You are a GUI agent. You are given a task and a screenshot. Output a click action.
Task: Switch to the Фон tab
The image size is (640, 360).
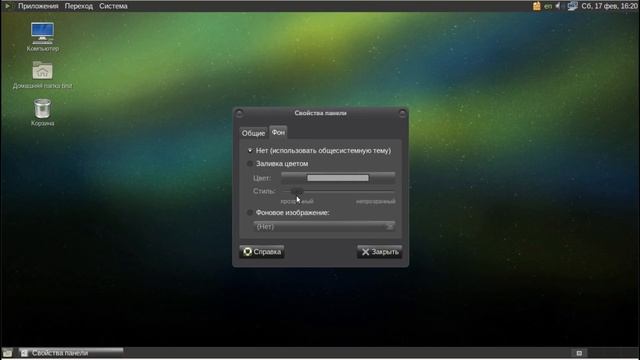(278, 132)
